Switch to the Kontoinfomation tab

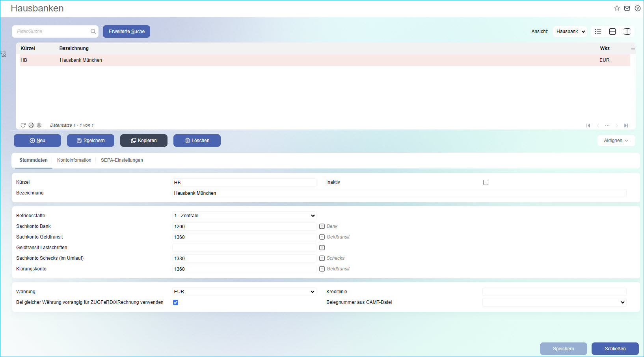[x=74, y=160]
